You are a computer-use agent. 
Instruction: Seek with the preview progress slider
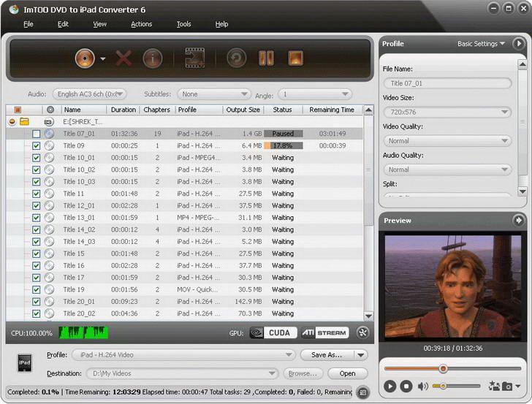coord(452,369)
